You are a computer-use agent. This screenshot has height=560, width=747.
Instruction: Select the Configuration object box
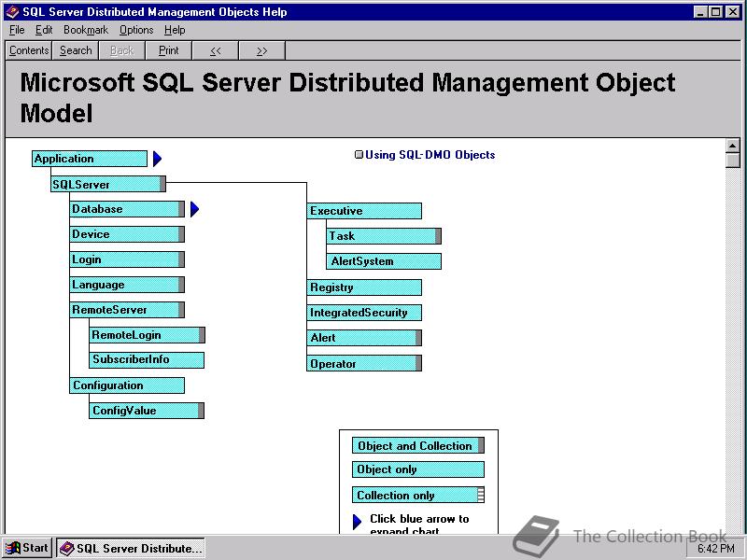click(127, 385)
